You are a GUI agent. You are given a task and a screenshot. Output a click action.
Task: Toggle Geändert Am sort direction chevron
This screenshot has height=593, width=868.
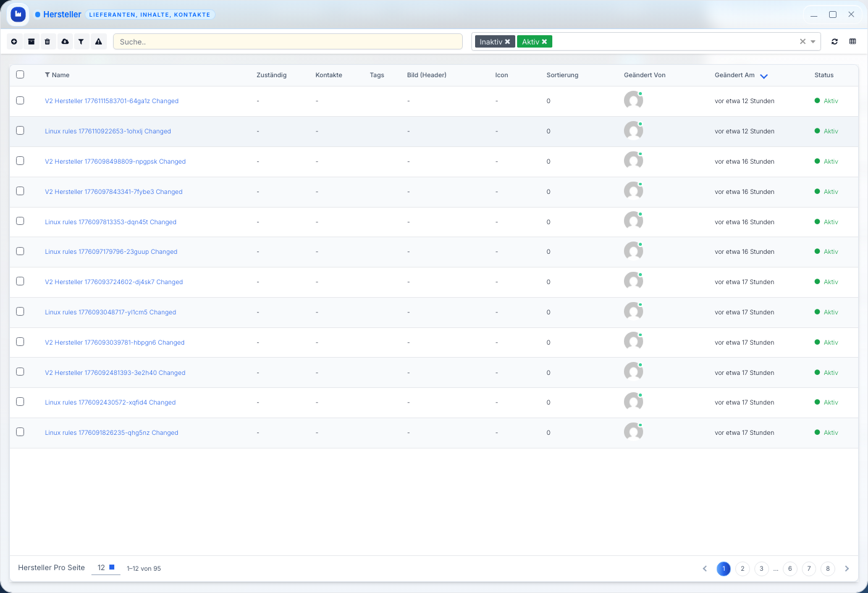764,76
